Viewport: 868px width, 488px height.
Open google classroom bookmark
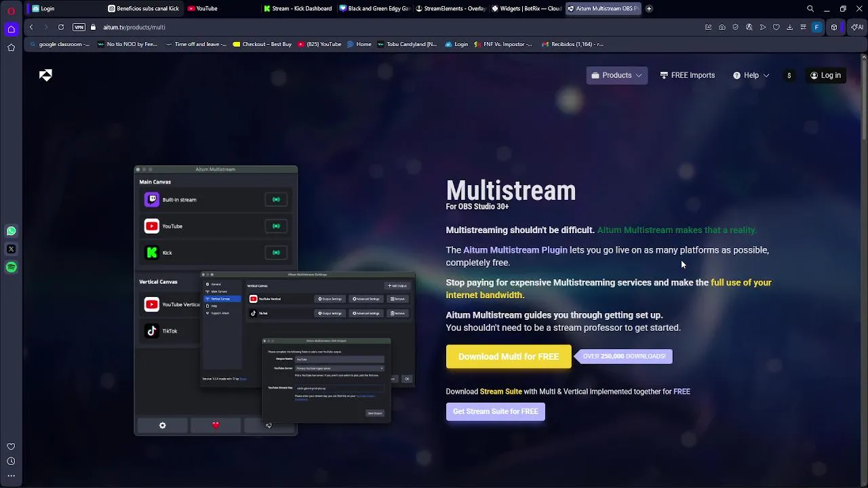59,44
